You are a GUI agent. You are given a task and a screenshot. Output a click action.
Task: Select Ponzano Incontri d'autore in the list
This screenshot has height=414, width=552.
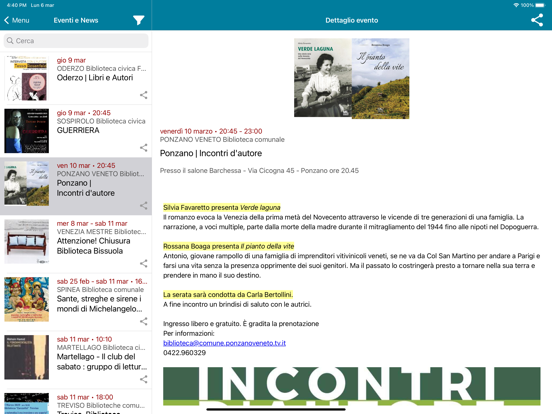76,186
